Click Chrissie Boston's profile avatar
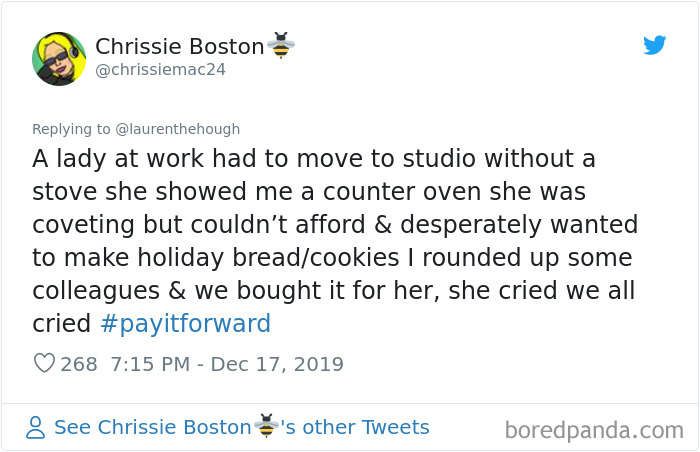Viewport: 700px width, 452px height. pos(59,58)
